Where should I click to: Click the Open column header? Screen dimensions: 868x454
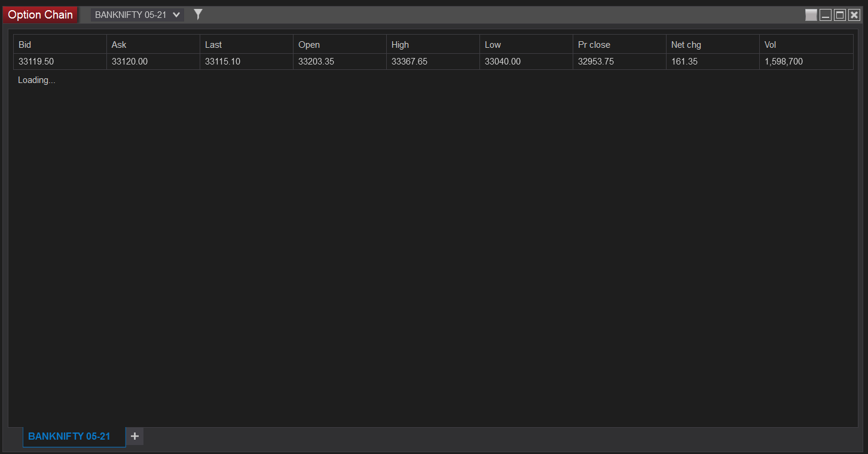pyautogui.click(x=340, y=44)
